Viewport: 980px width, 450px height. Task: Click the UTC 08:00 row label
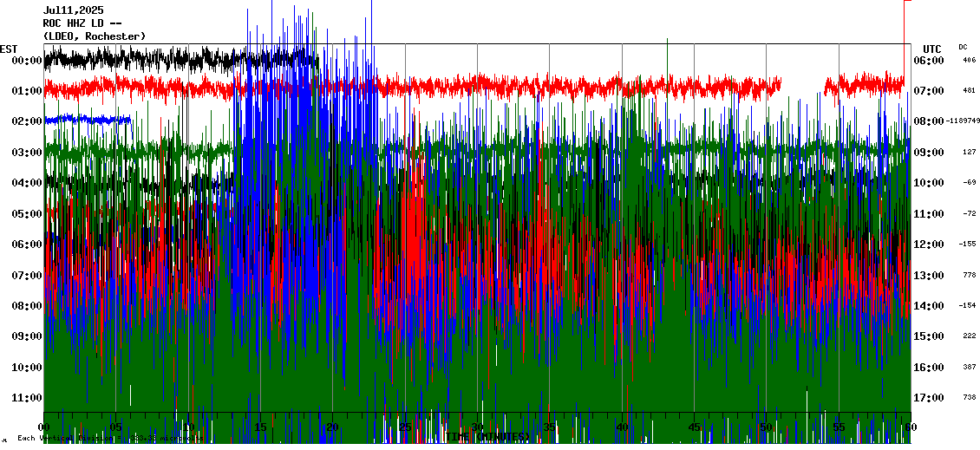click(x=929, y=122)
